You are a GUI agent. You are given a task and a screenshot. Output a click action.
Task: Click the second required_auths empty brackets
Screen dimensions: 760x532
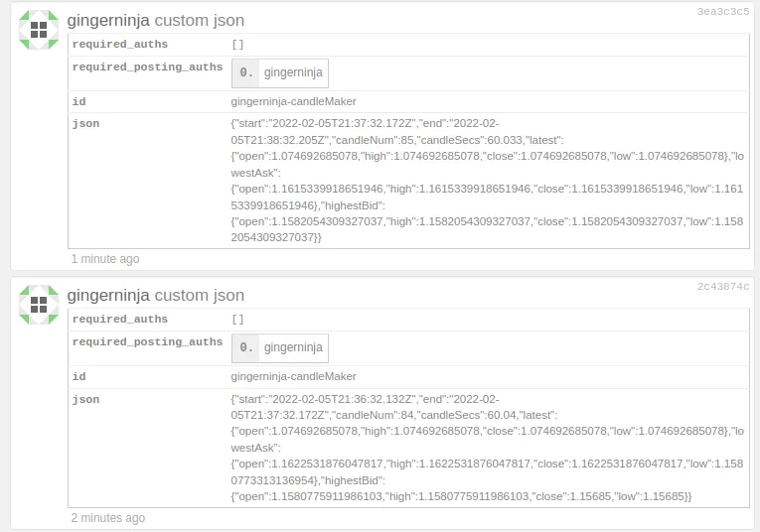coord(237,320)
